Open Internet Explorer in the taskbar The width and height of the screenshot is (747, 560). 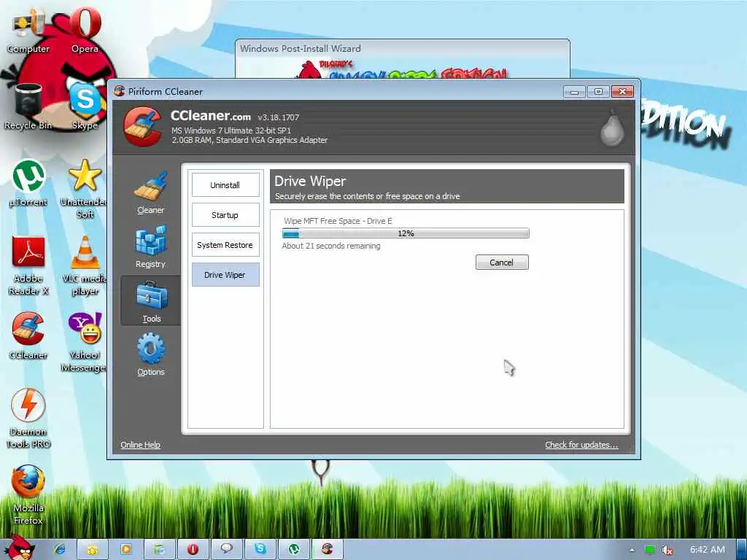[60, 549]
